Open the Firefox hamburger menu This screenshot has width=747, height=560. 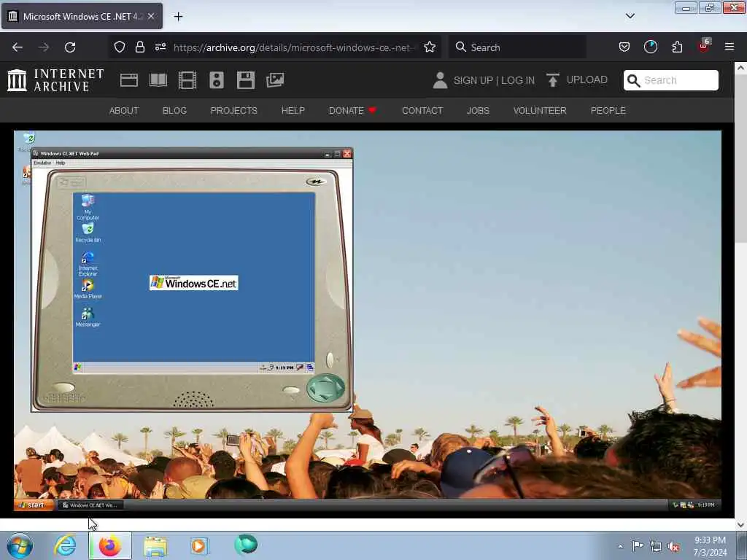(729, 47)
